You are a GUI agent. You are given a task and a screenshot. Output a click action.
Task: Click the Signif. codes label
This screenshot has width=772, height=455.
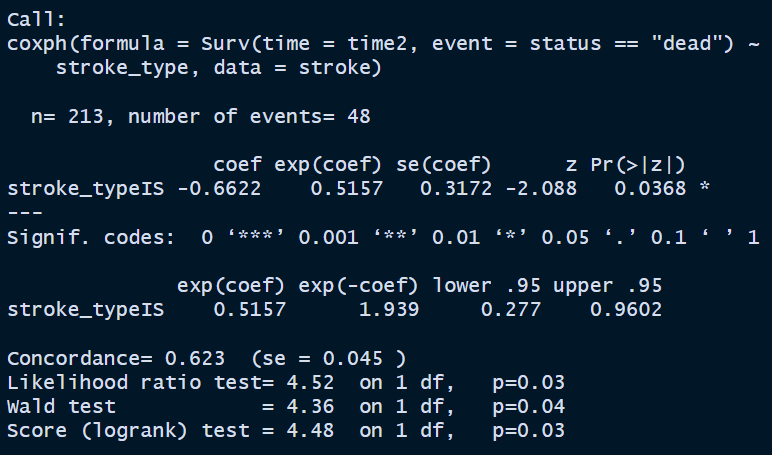click(91, 238)
